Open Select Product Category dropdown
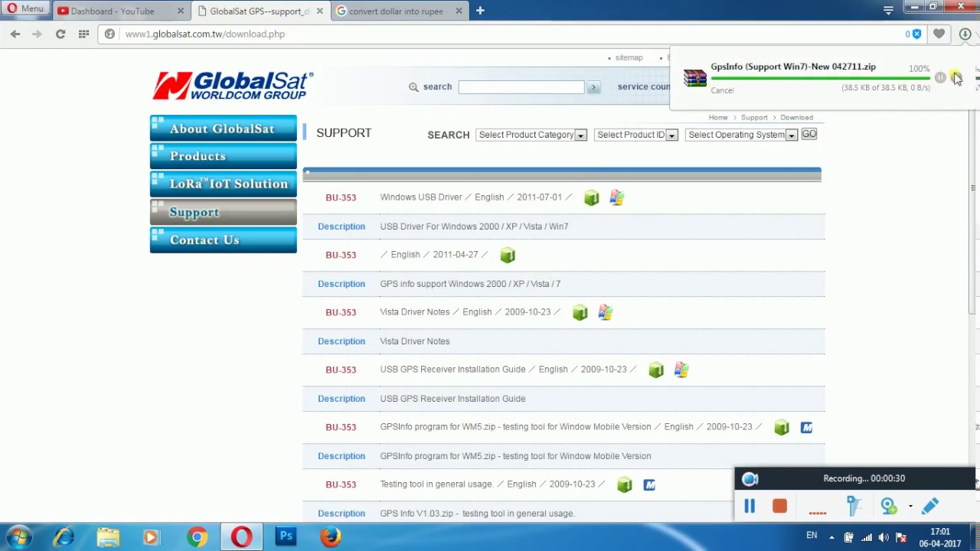 [531, 135]
